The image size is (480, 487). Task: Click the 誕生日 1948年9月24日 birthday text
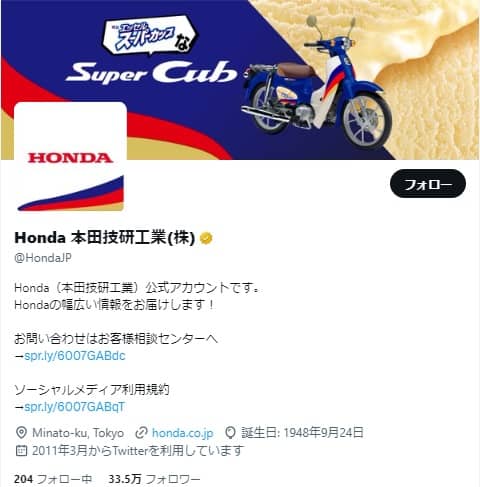coord(302,433)
